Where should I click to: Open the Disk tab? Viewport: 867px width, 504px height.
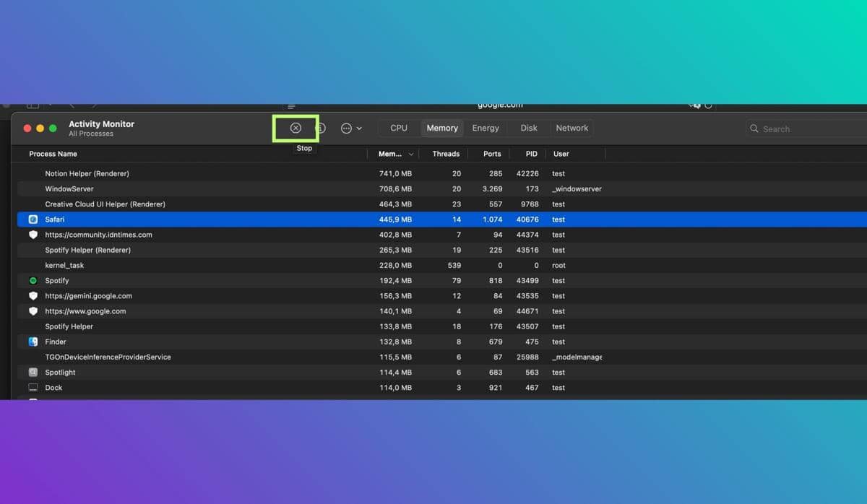(529, 128)
